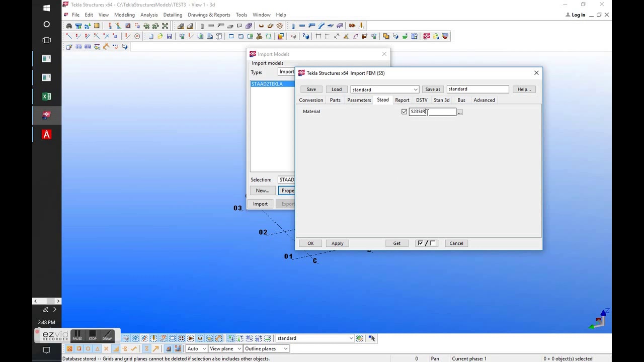This screenshot has height=362, width=644.
Task: Open the Cortana circle on the taskbar
Action: click(x=47, y=24)
